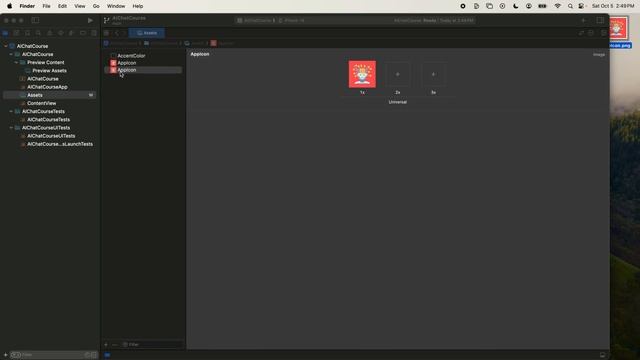
Task: Open the AIChatCourseApp file
Action: point(47,87)
